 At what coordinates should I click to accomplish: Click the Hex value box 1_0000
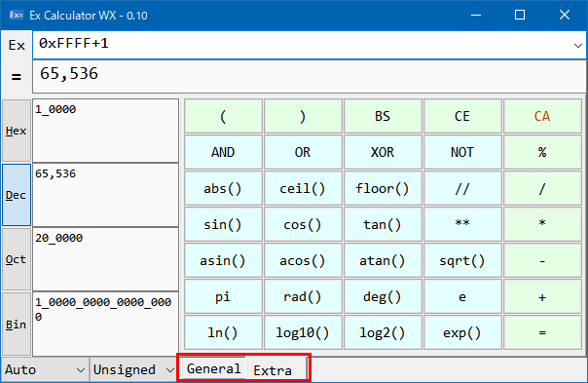click(x=105, y=131)
